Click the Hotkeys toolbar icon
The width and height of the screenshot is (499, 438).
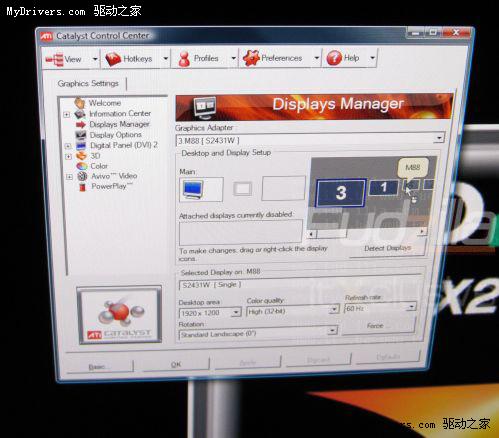(x=113, y=59)
